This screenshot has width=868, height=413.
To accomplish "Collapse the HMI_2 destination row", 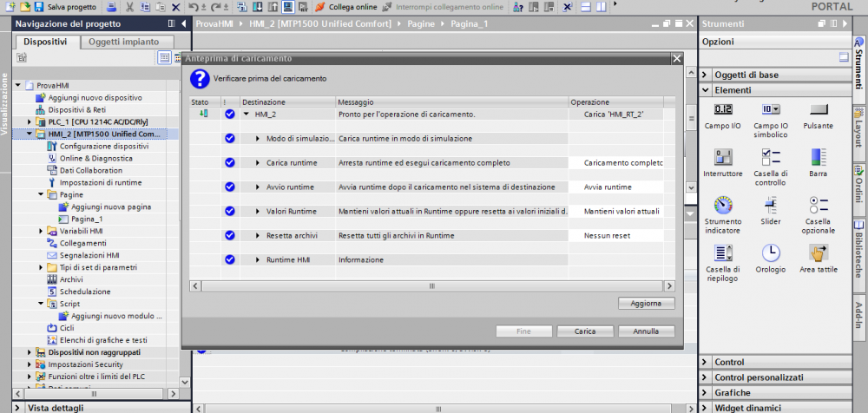I will (x=247, y=114).
